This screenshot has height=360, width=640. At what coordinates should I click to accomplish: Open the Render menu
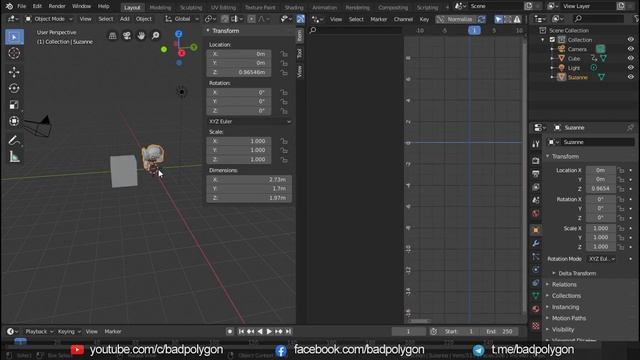click(57, 6)
